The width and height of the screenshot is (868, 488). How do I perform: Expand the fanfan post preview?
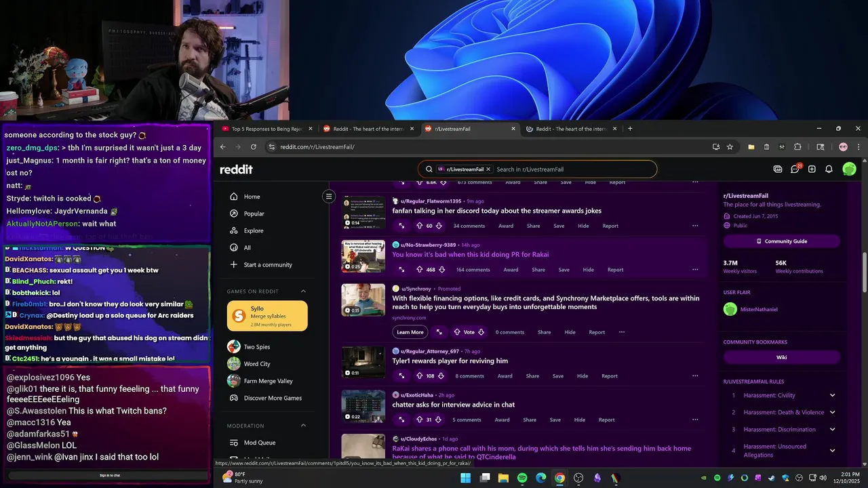(401, 226)
